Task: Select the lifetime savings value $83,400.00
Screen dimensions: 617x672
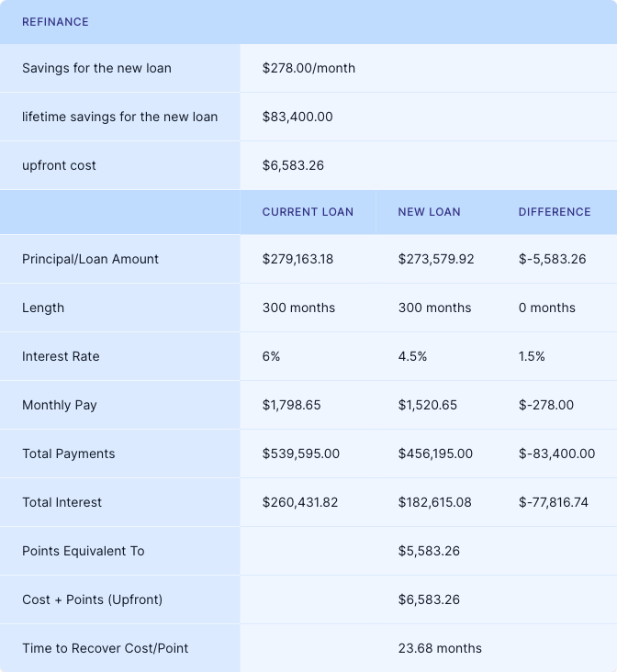Action: 297,117
